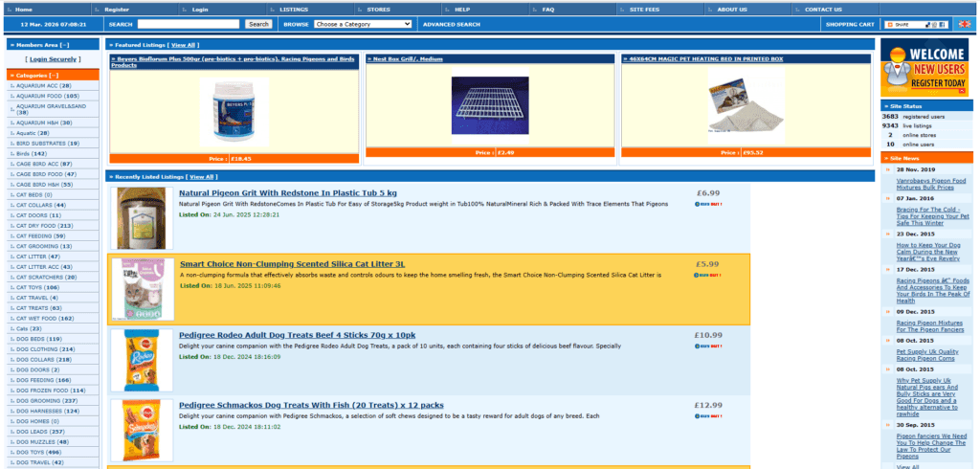
Task: Open About Us in top navigation
Action: [x=732, y=10]
